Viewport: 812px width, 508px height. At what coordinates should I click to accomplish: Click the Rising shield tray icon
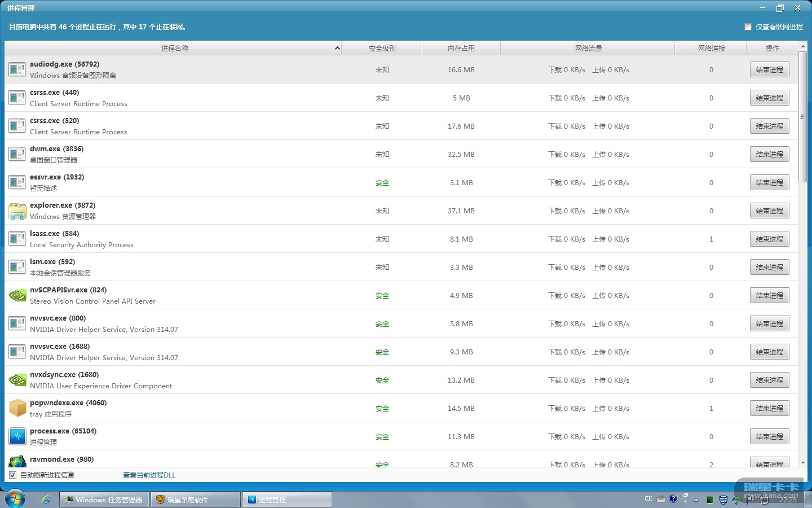tap(723, 500)
